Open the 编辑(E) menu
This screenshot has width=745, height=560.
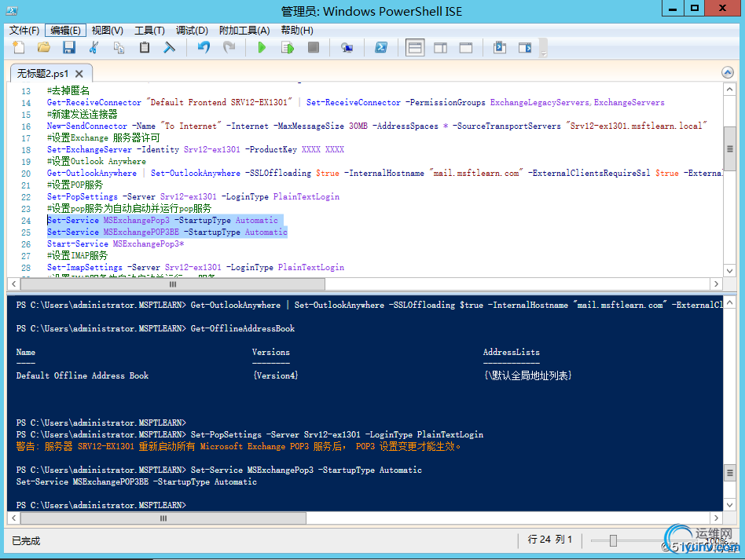[x=65, y=31]
